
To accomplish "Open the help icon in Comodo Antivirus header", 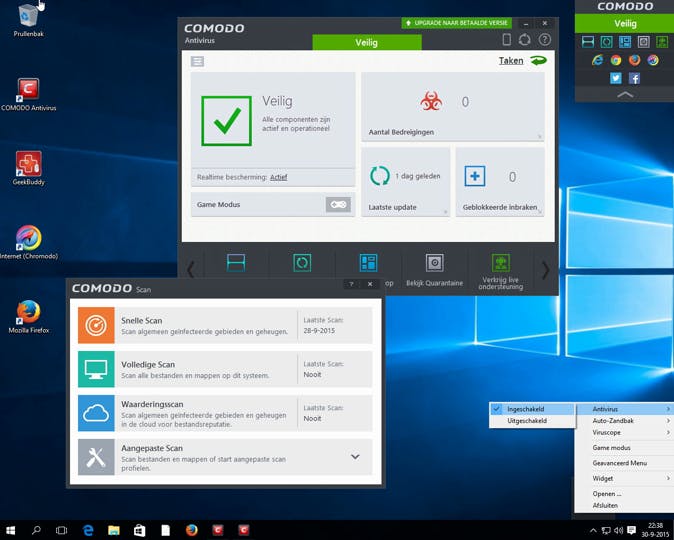I will click(x=545, y=40).
